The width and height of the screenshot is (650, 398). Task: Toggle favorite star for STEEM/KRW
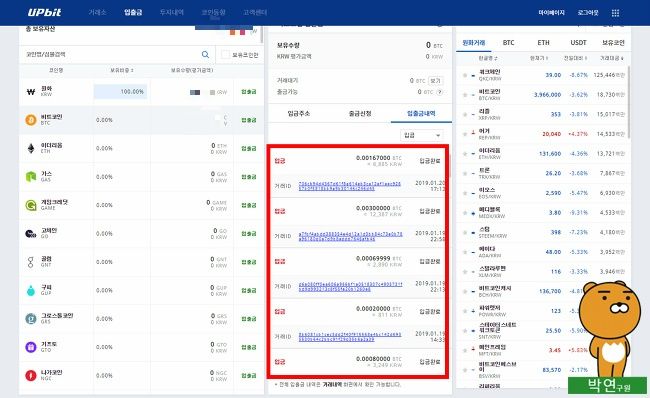tap(465, 233)
